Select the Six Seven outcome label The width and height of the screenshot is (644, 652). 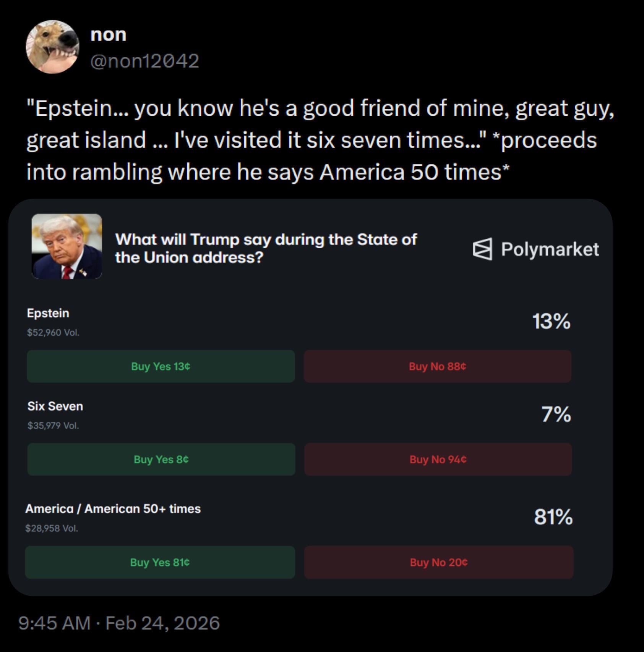click(55, 406)
